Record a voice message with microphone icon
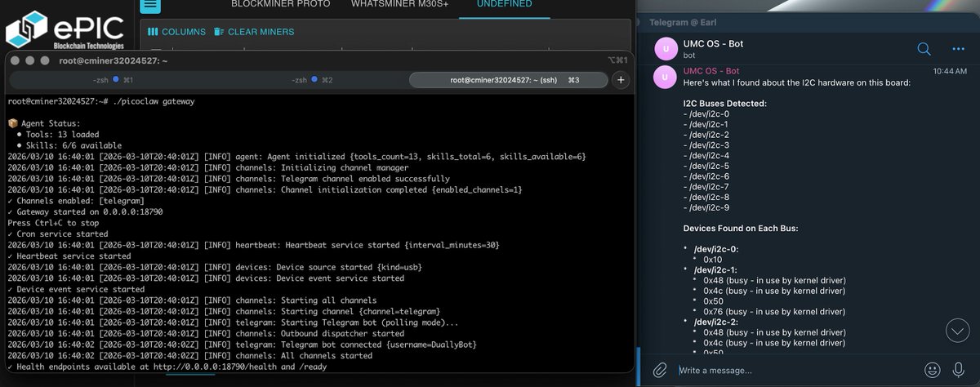The width and height of the screenshot is (980, 387). [959, 370]
